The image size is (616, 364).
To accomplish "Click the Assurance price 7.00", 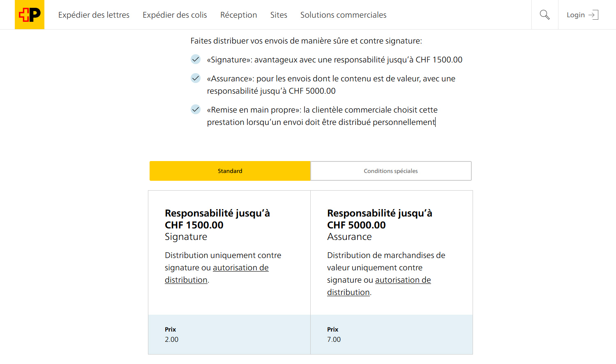I will tap(334, 339).
